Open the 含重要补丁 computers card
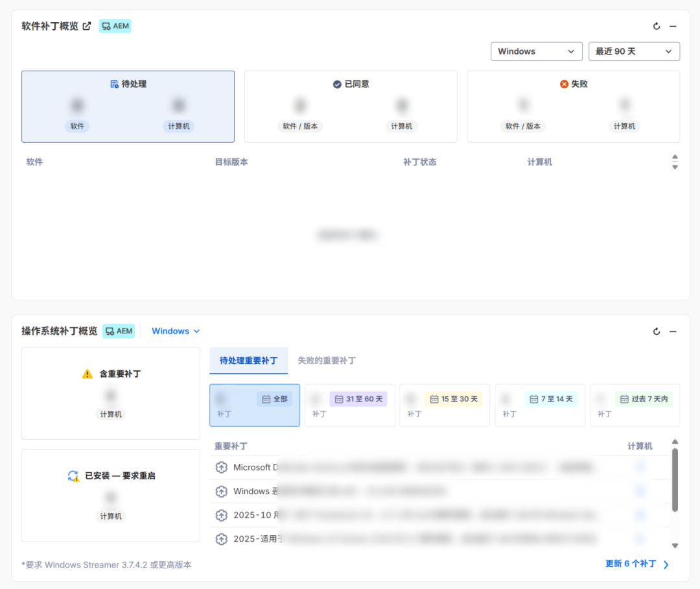This screenshot has height=589, width=700. click(x=111, y=394)
